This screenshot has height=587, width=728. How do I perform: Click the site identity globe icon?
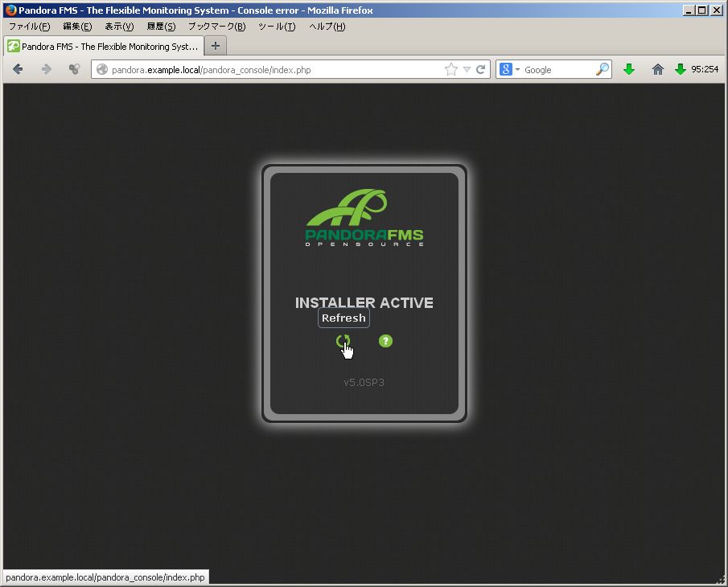coord(102,70)
